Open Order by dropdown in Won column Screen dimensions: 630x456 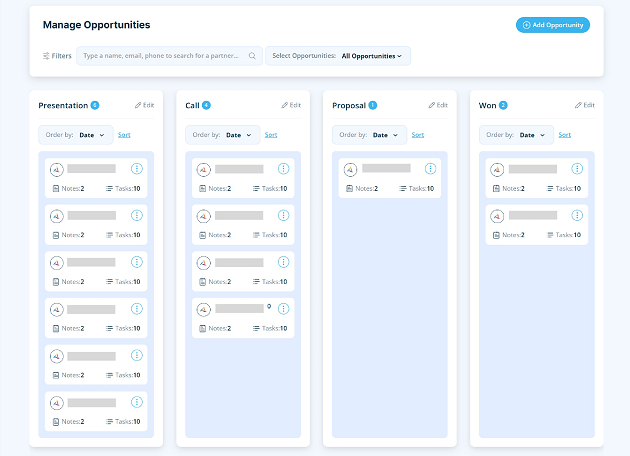(x=516, y=135)
